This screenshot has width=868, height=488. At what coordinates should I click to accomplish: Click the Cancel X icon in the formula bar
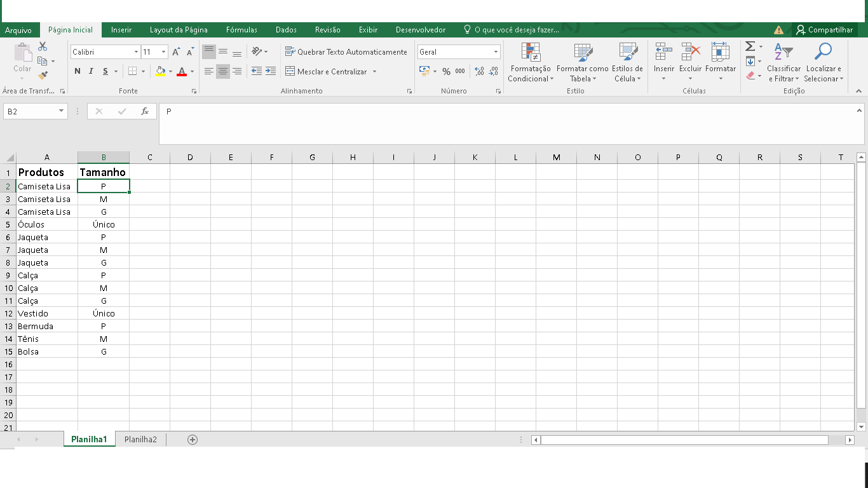pyautogui.click(x=99, y=111)
